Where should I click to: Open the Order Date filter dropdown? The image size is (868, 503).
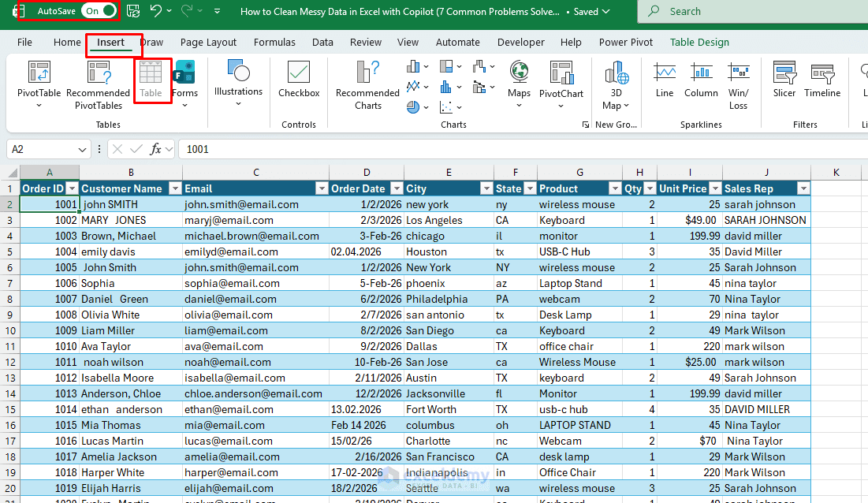click(397, 188)
